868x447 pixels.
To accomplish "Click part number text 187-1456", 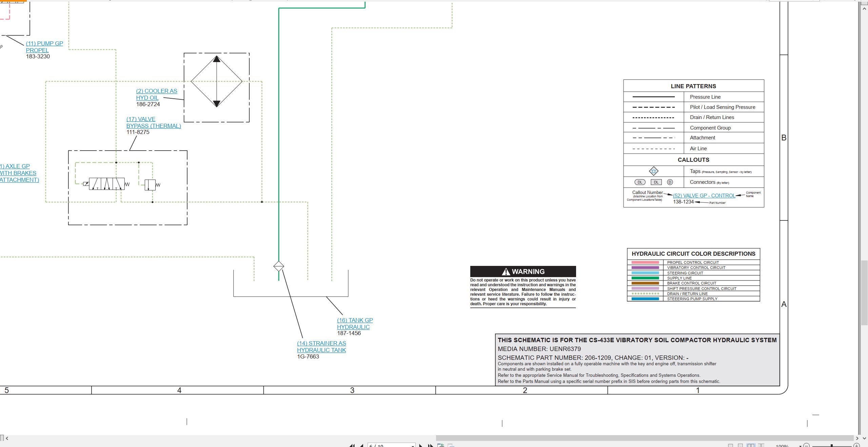I will click(349, 333).
